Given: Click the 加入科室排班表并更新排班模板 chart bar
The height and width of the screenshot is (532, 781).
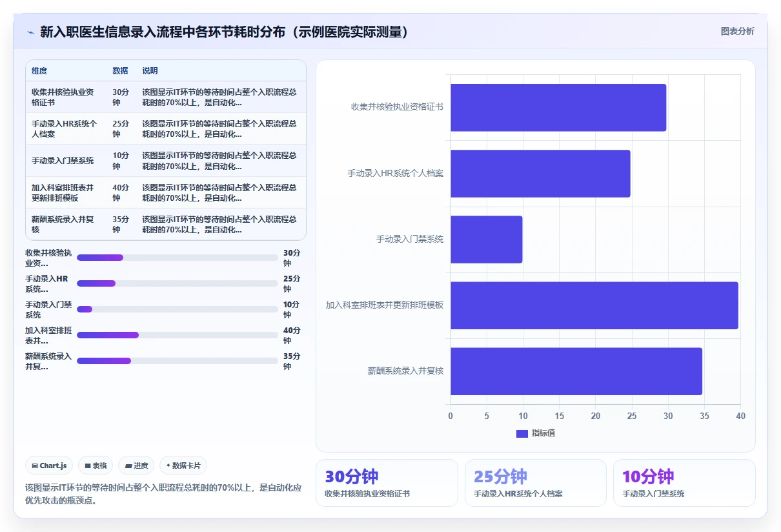Looking at the screenshot, I should pos(594,305).
